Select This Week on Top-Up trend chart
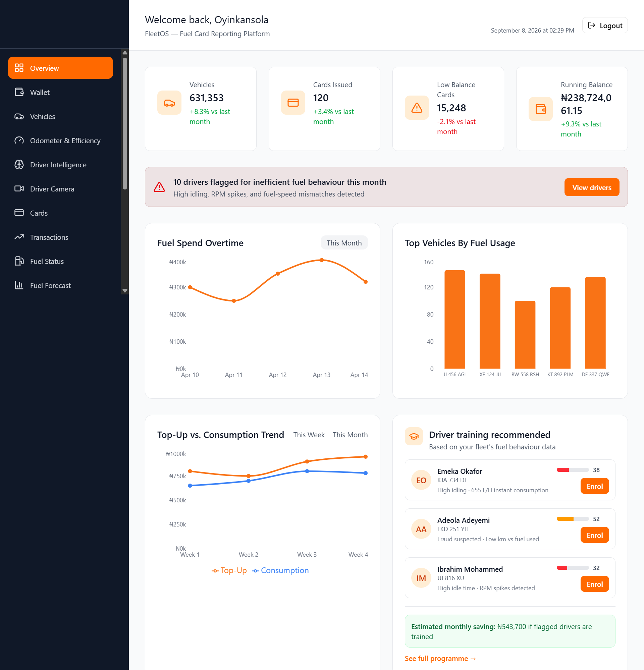This screenshot has height=670, width=644. tap(309, 435)
